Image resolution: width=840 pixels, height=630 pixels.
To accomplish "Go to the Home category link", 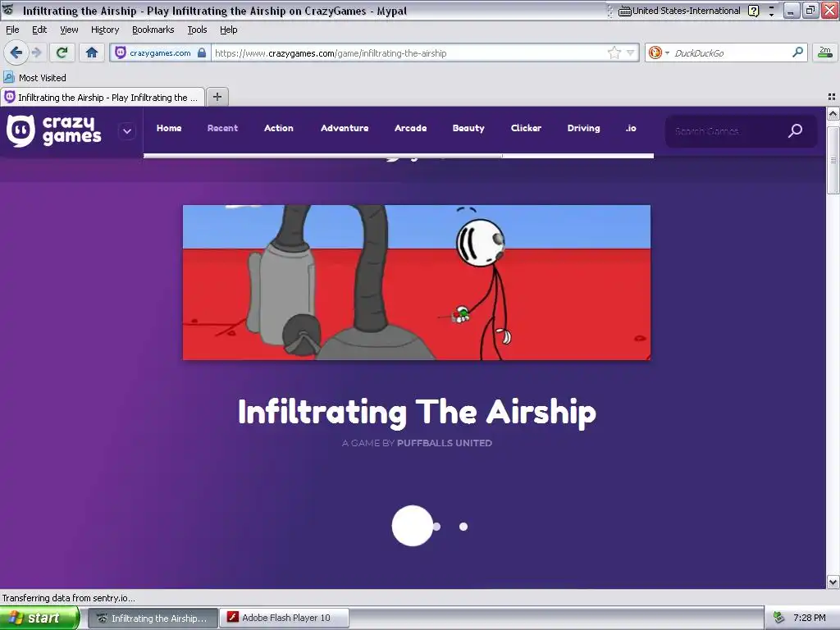I will point(169,128).
